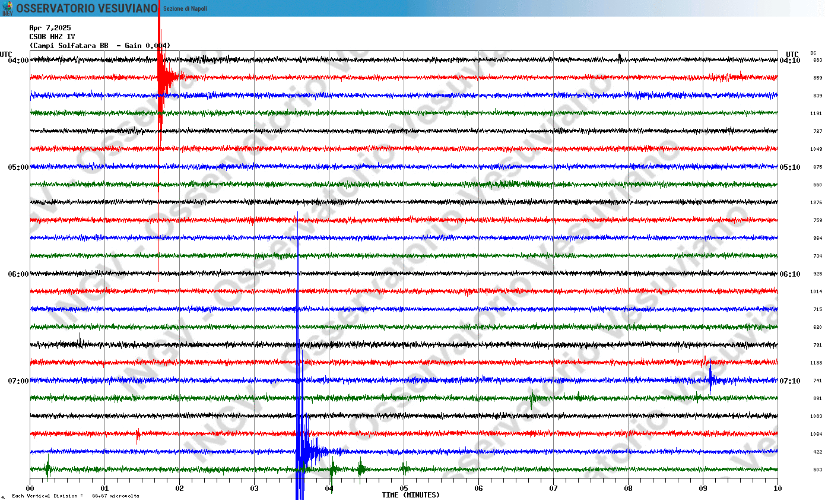Click the right-side '06:10' time label

tap(790, 274)
